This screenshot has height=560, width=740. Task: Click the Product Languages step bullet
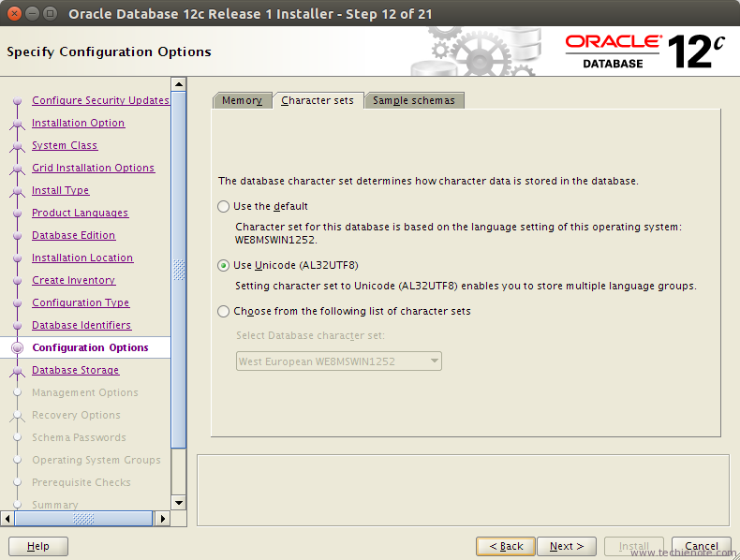(x=18, y=213)
